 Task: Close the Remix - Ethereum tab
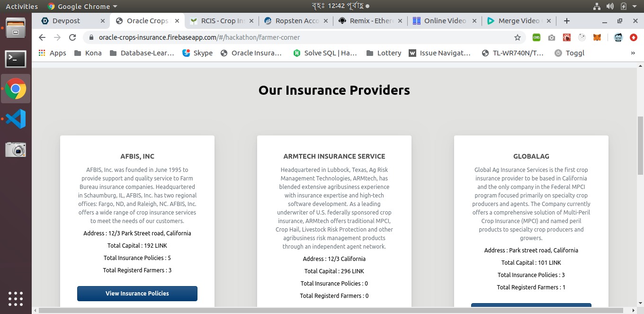pyautogui.click(x=400, y=21)
